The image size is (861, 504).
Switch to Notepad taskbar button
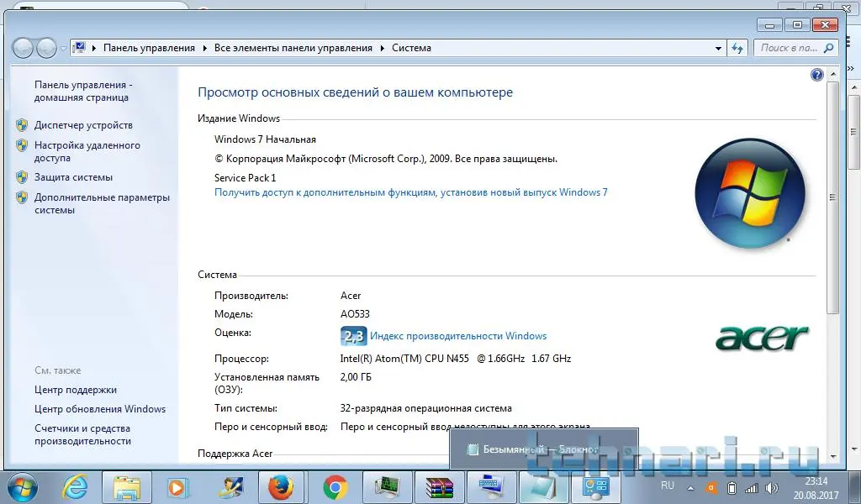pyautogui.click(x=542, y=487)
